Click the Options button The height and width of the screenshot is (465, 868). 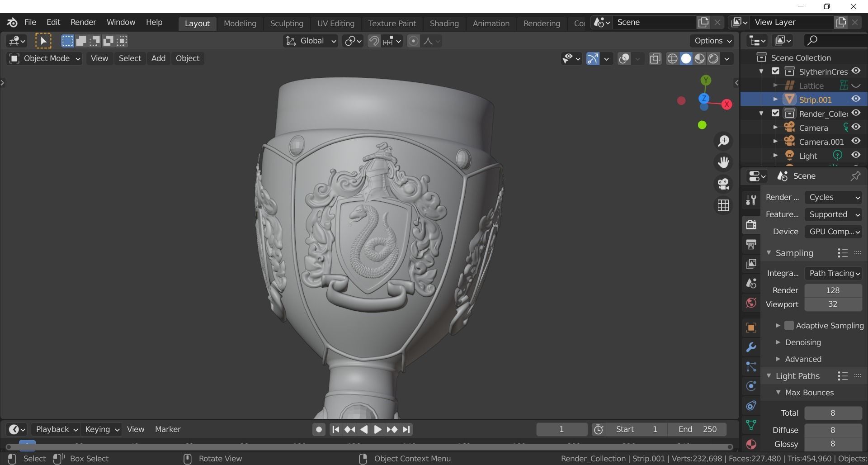point(712,41)
